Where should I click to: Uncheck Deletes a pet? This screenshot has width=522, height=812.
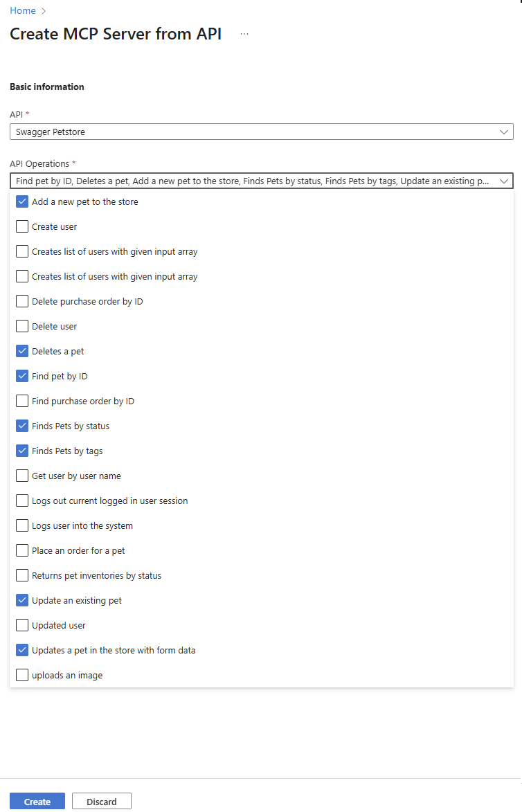pos(21,351)
